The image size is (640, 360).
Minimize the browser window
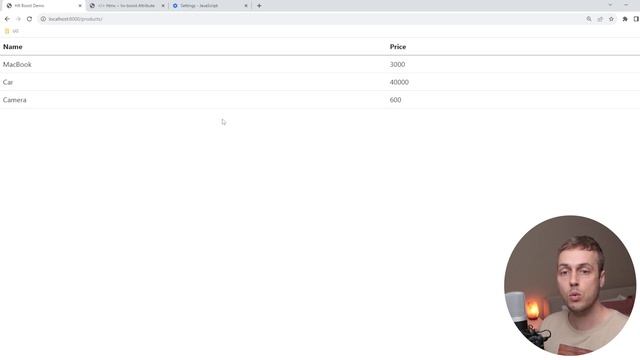626,5
